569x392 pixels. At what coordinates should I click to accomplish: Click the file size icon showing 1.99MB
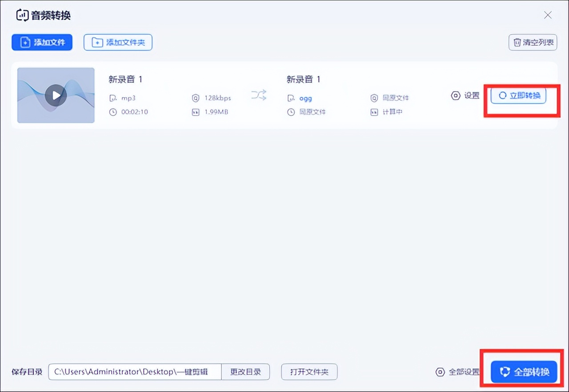tap(196, 112)
